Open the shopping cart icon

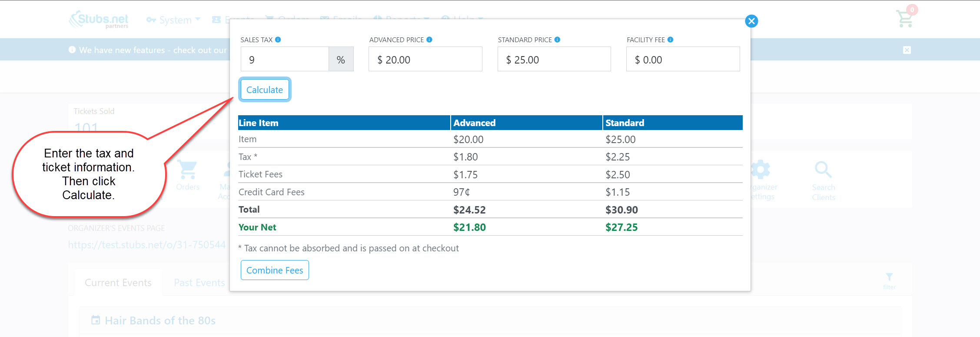coord(905,18)
